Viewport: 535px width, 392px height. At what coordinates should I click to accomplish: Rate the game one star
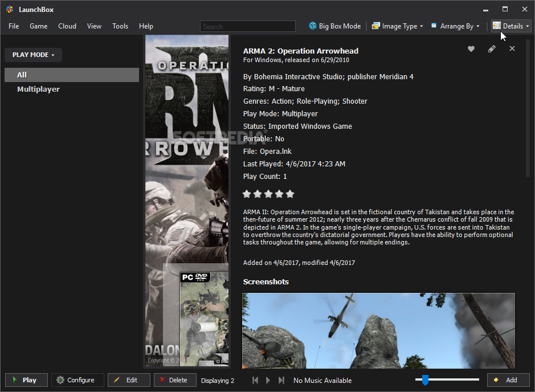point(247,194)
